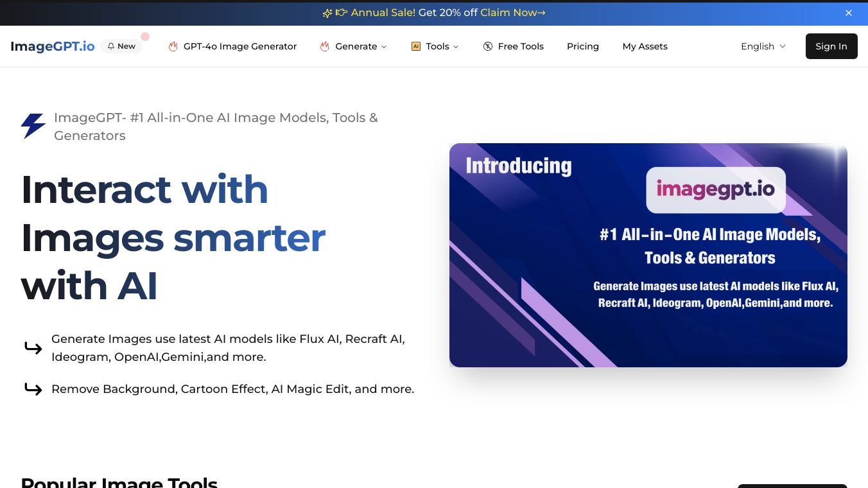
Task: Click the Interact with Images smarter headline
Action: (173, 238)
